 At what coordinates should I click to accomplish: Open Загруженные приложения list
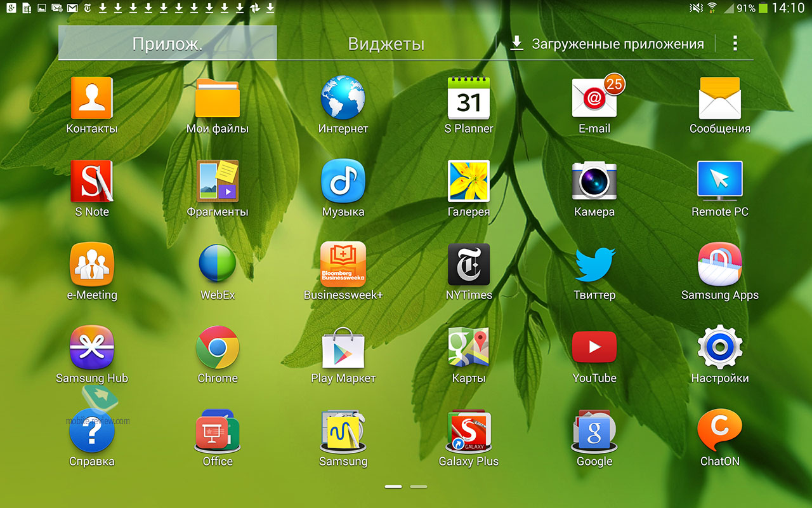tap(607, 43)
